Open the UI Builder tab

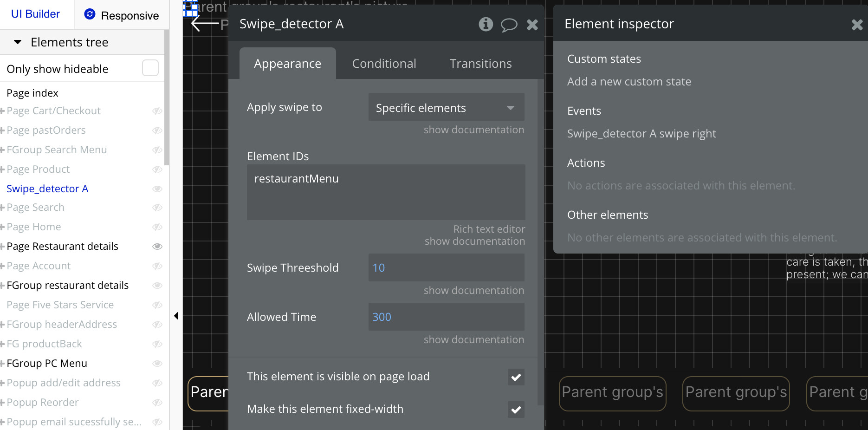pyautogui.click(x=36, y=14)
